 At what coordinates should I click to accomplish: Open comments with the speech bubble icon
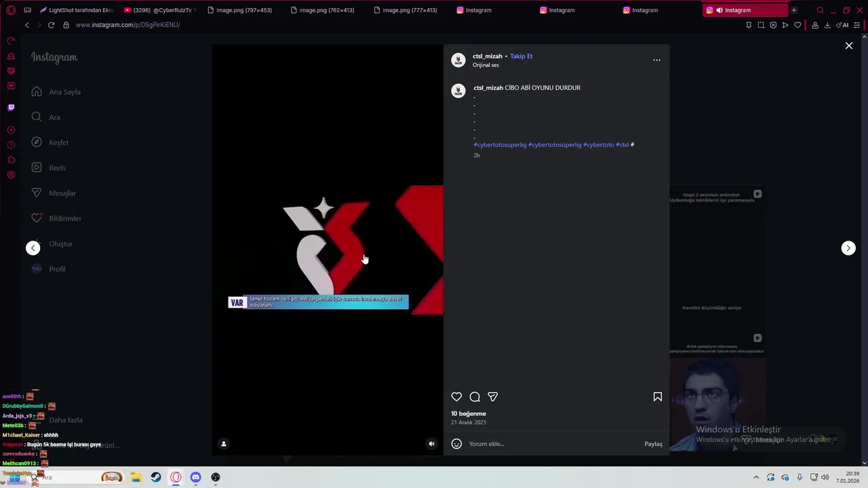[x=475, y=396]
